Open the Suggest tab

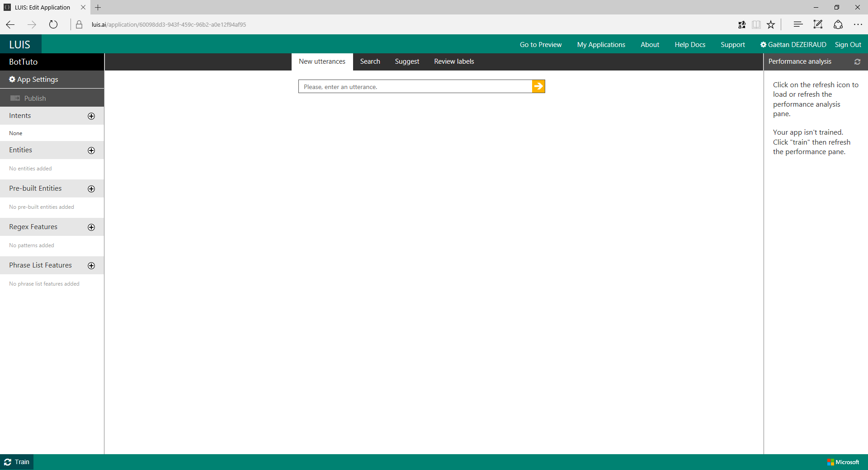click(407, 61)
